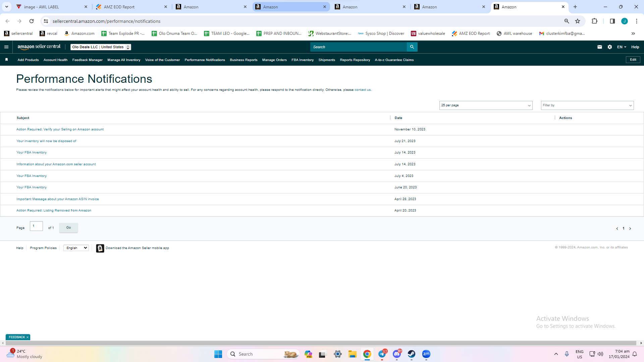Open the Windows Start menu
Screen dimensions: 644x362
click(x=218, y=354)
